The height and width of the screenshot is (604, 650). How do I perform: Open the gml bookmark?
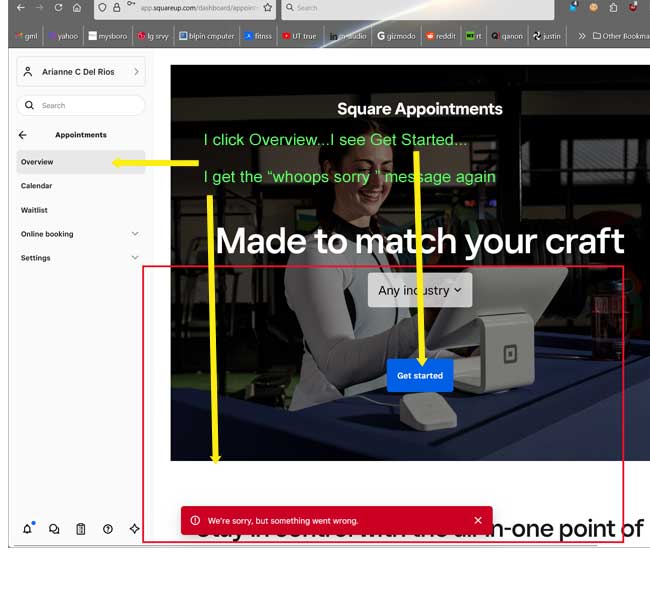26,36
